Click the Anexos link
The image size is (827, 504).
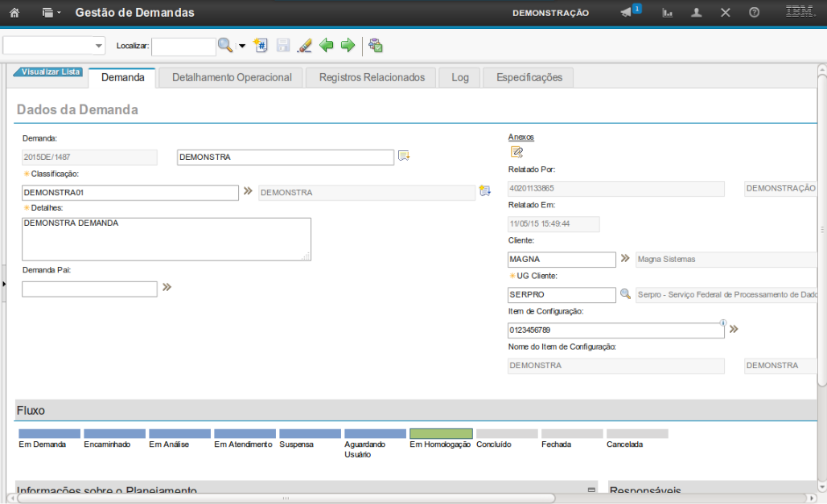click(x=520, y=137)
